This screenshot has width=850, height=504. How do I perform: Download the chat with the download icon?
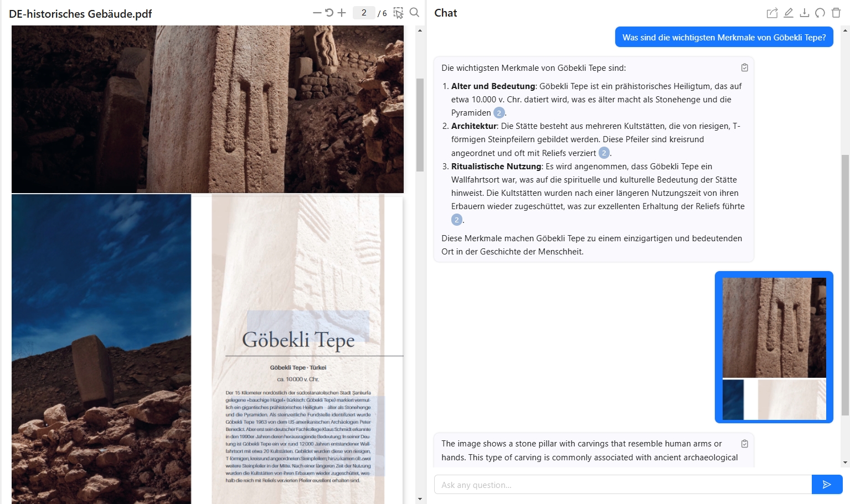pos(804,12)
